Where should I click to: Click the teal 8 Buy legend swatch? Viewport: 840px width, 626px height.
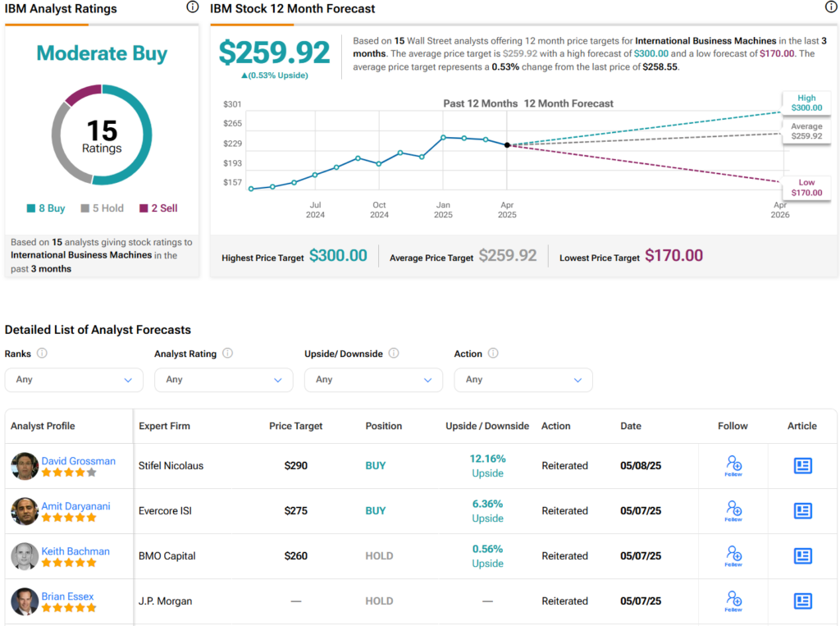click(x=31, y=208)
